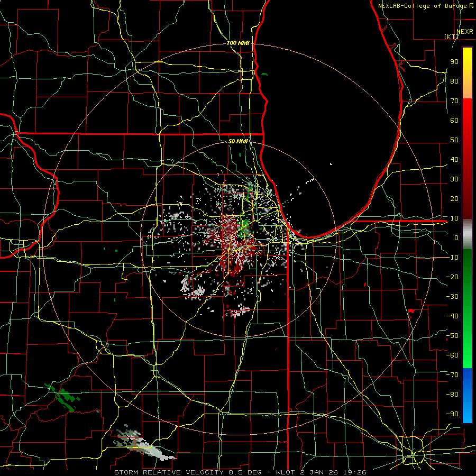The height and width of the screenshot is (476, 476).
Task: Click the '60' value on velocity scale
Action: tap(454, 120)
